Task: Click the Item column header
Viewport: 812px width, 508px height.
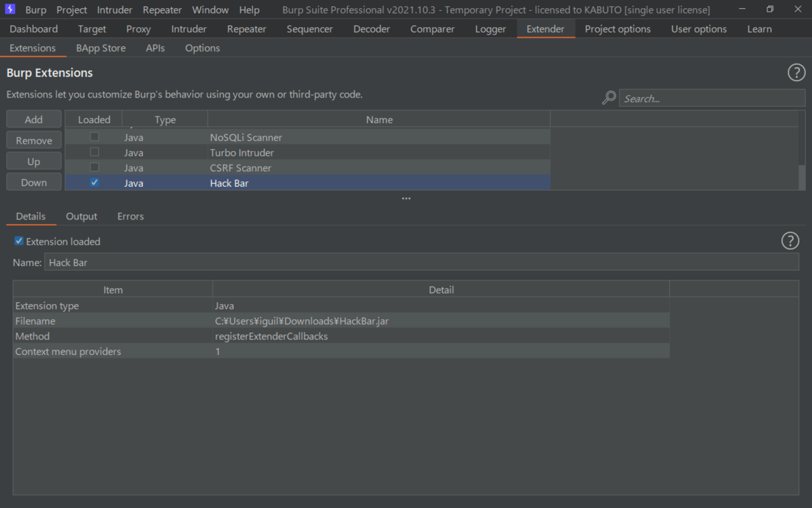Action: coord(113,290)
